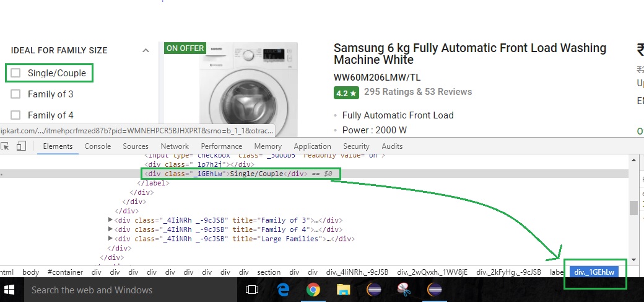The width and height of the screenshot is (644, 302).
Task: Click Power : 2000 W bullet text
Action: coord(374,130)
